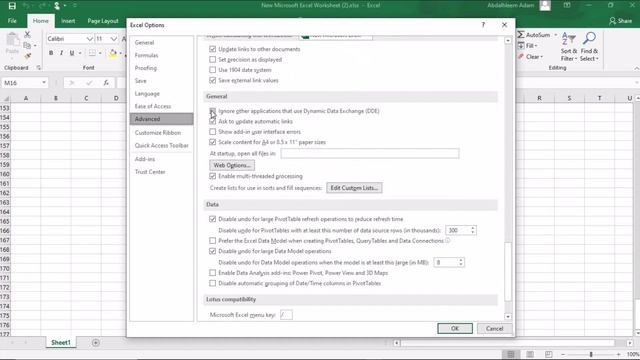
Task: Click the Cancel button
Action: point(494,329)
